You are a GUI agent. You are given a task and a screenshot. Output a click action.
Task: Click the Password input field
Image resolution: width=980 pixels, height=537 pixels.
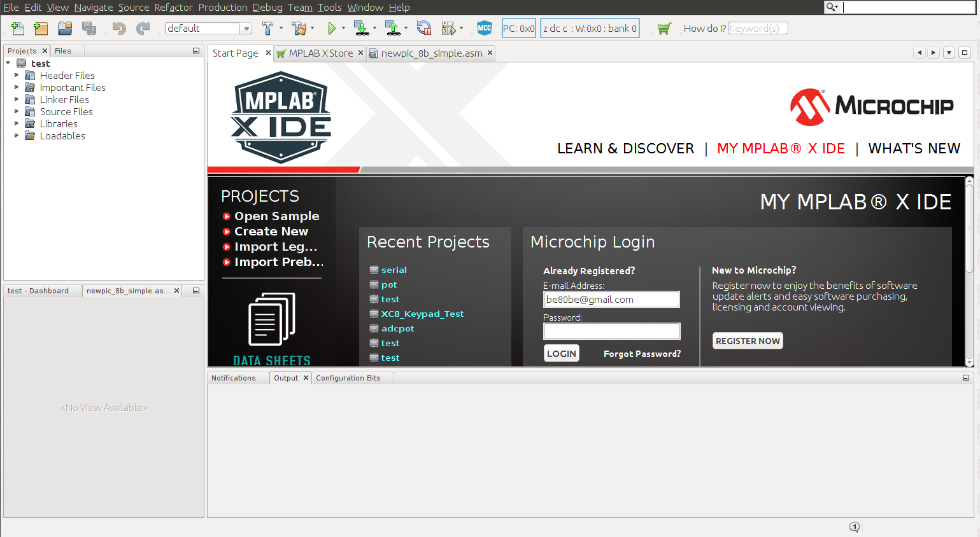(x=611, y=331)
